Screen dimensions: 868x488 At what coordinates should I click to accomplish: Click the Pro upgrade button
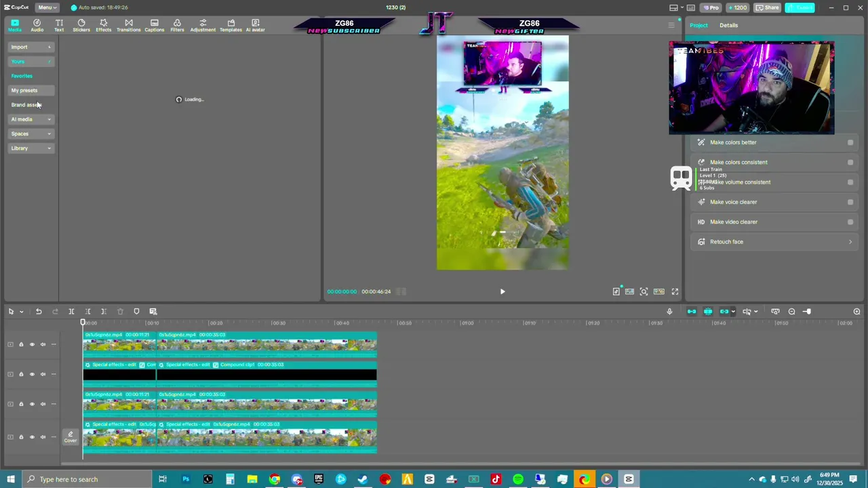pos(711,7)
